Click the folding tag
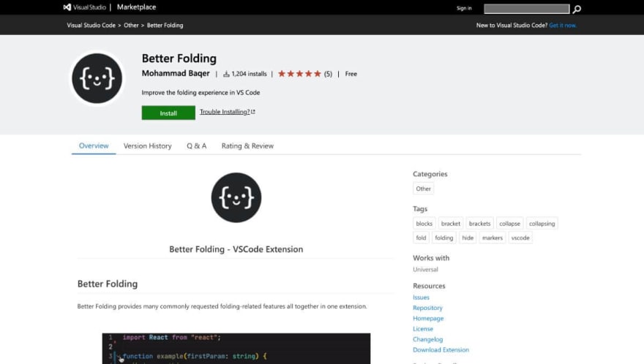This screenshot has width=644, height=364. tap(444, 238)
